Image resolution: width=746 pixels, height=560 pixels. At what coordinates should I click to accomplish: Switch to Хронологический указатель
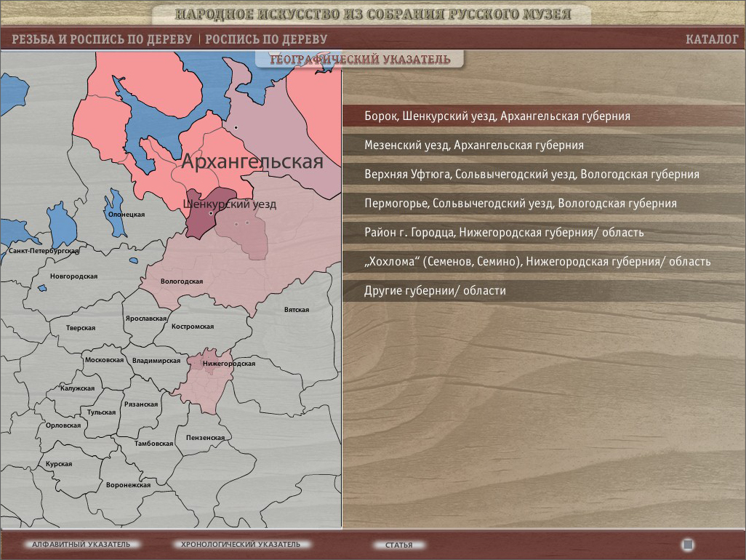tap(240, 544)
